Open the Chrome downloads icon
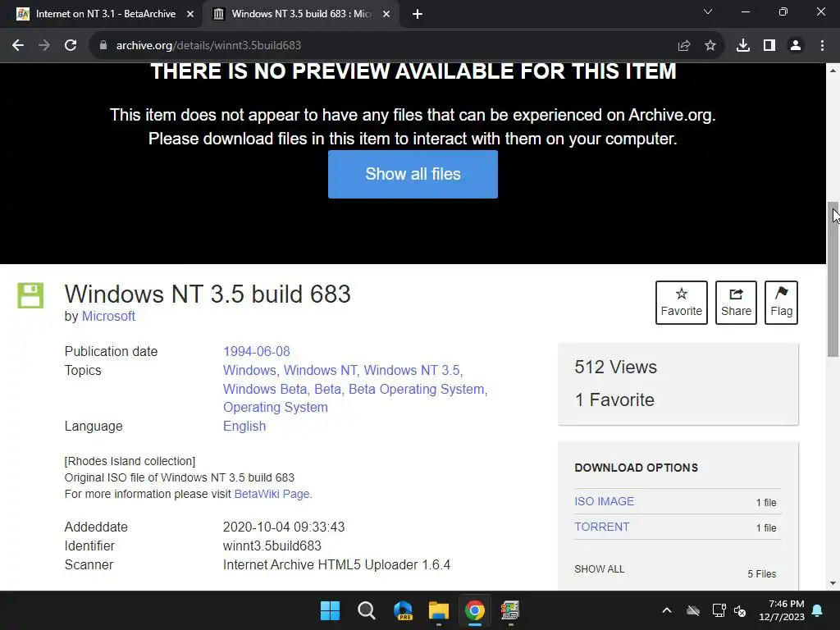840x630 pixels. click(742, 46)
